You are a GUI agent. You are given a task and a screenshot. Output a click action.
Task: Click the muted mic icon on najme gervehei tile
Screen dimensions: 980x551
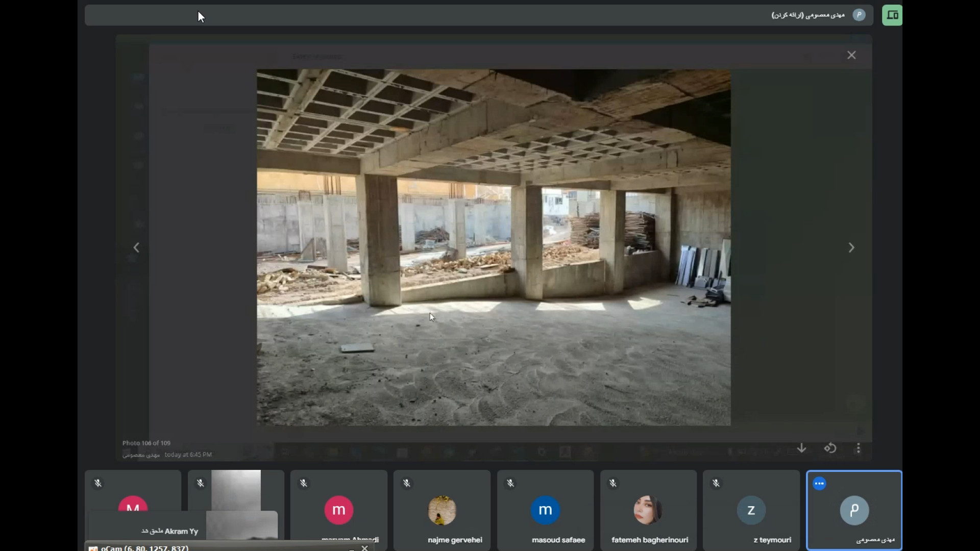point(407,483)
